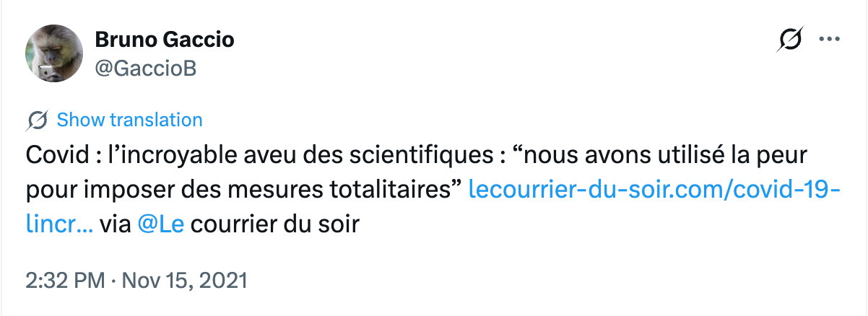Click the Nov 15, 2021 date
This screenshot has width=868, height=316.
pos(186,279)
